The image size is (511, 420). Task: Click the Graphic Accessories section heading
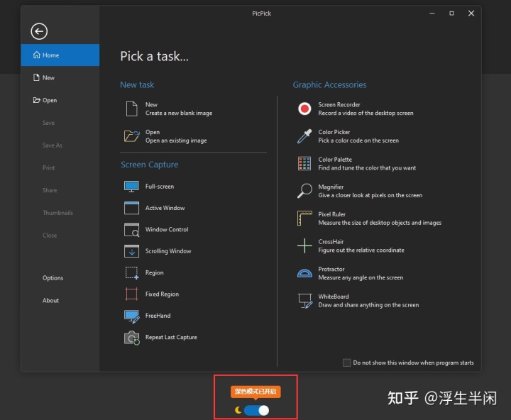[x=329, y=84]
